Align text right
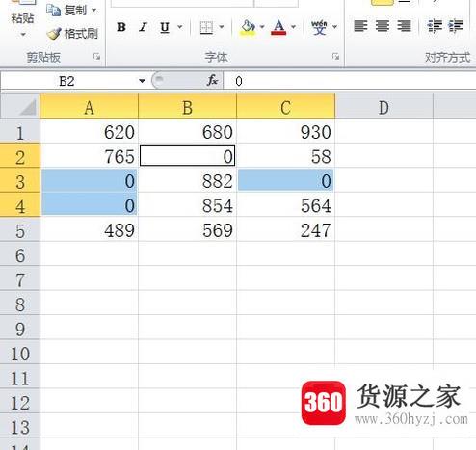 pyautogui.click(x=404, y=26)
